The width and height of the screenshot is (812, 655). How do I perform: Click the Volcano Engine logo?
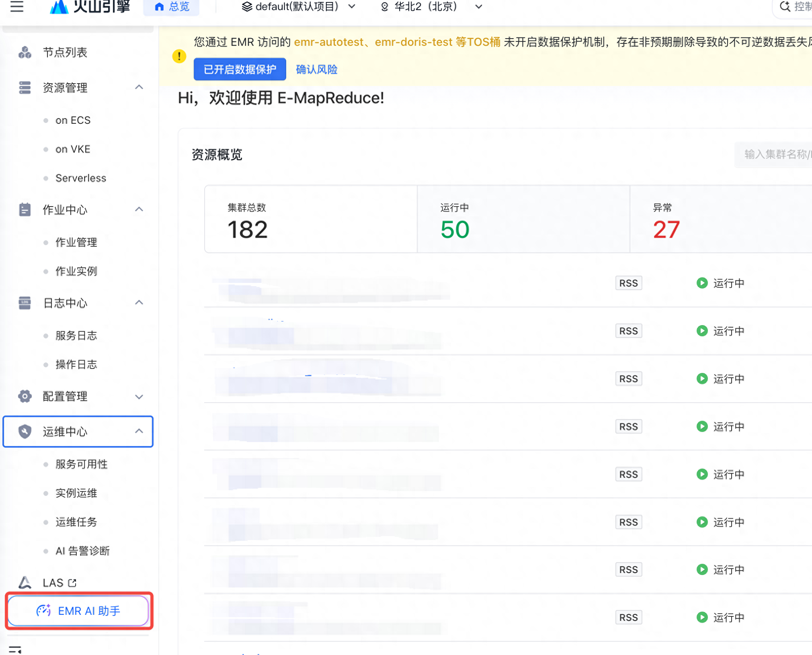pos(90,6)
